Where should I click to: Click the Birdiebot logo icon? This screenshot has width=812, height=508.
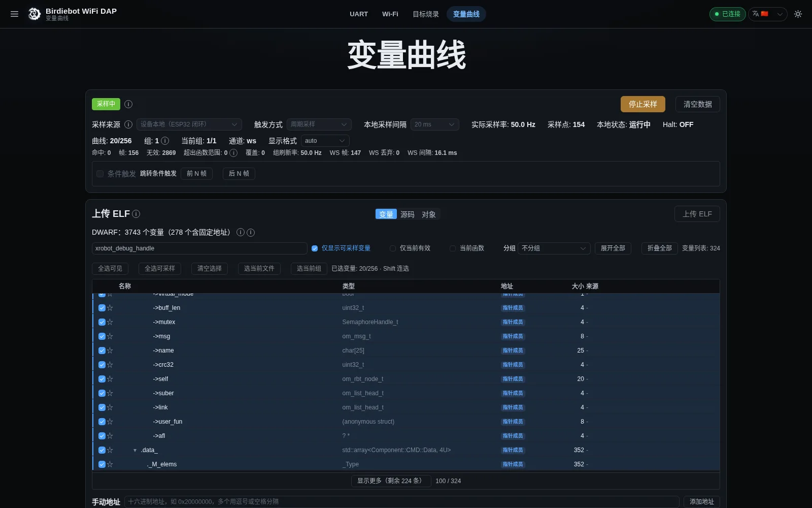tap(34, 14)
